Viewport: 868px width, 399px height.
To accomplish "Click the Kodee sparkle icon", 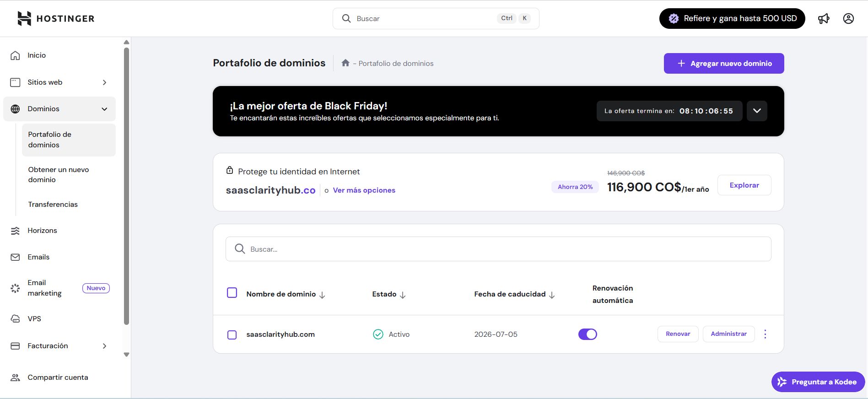I will point(782,382).
